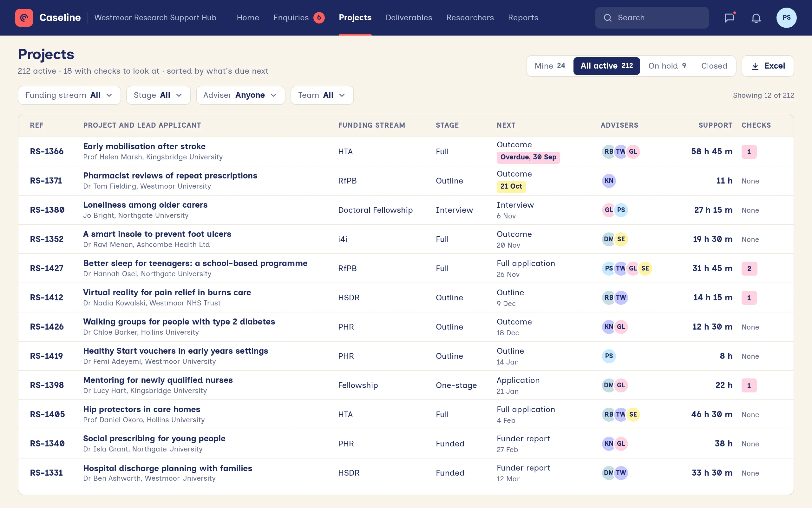Click checks badge 1 on RS-1366 row
This screenshot has width=812, height=508.
(749, 151)
